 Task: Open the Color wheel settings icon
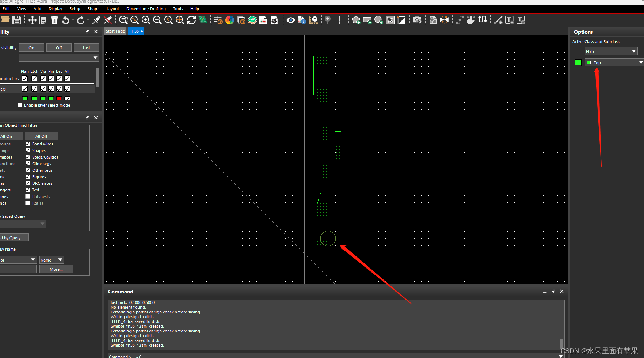point(230,20)
